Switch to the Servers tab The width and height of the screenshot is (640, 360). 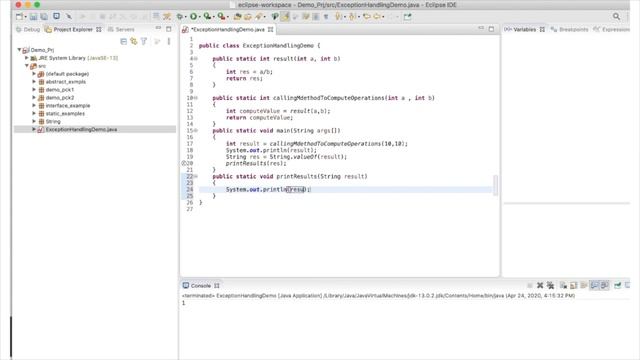tap(121, 29)
